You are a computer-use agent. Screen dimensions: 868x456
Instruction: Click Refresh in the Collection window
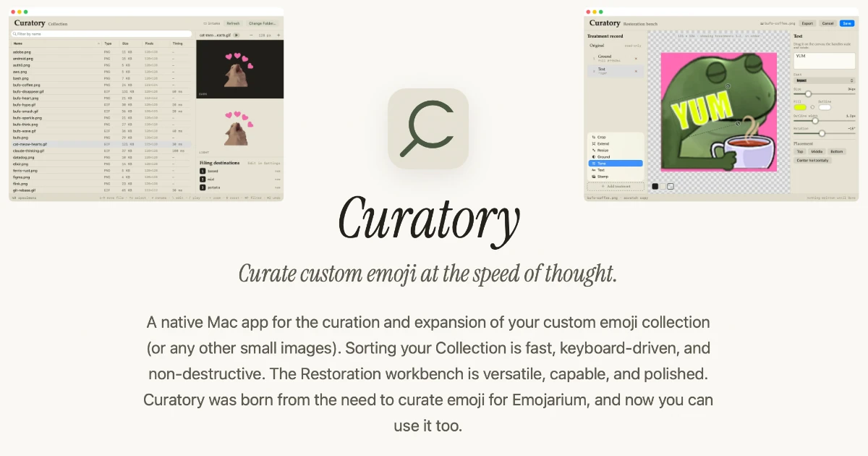233,23
